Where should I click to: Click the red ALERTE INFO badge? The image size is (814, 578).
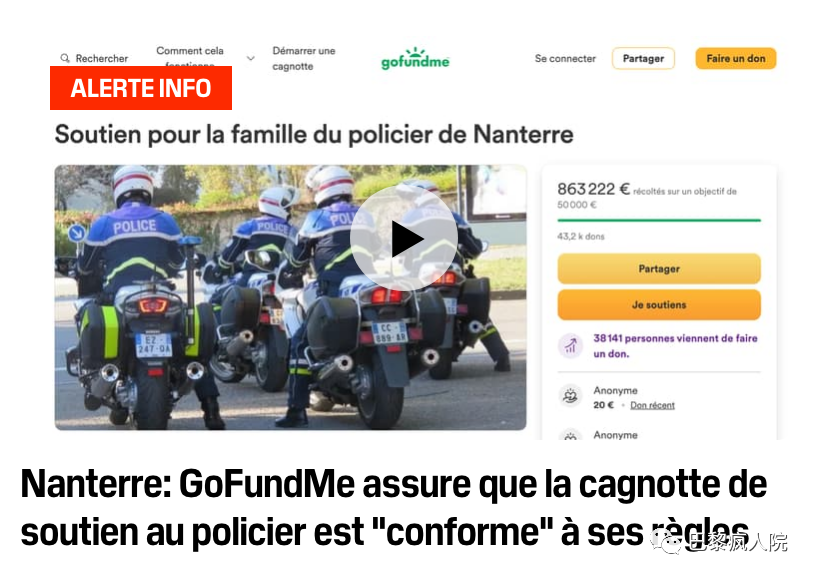click(x=141, y=88)
